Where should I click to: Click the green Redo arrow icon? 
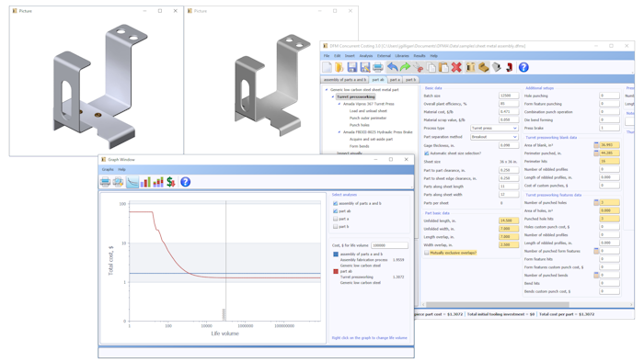pyautogui.click(x=405, y=67)
